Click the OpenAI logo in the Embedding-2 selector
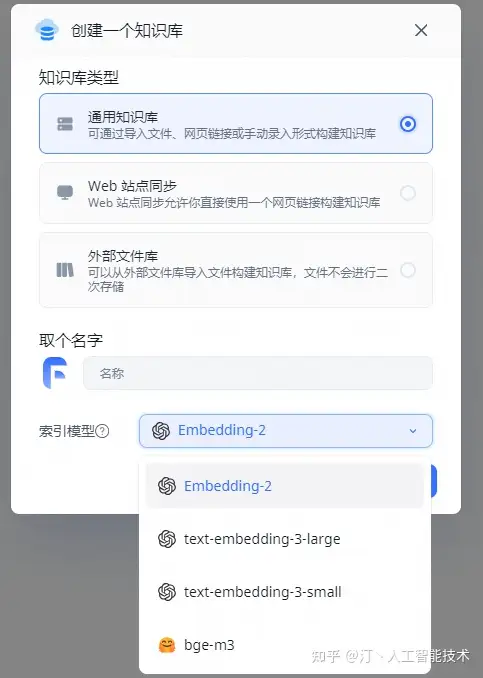 161,431
